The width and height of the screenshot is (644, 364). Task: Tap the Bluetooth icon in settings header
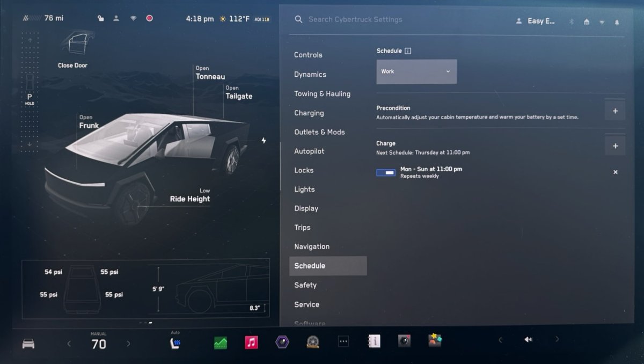pos(571,22)
